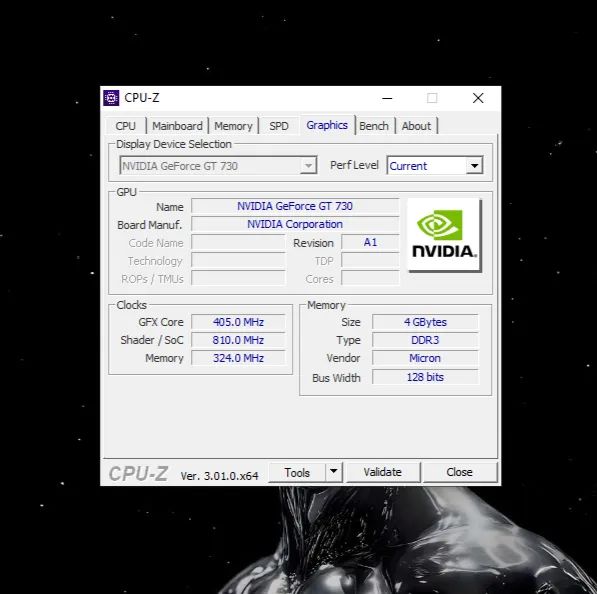
Task: Open the Tools dropdown arrow menu
Action: [x=334, y=473]
